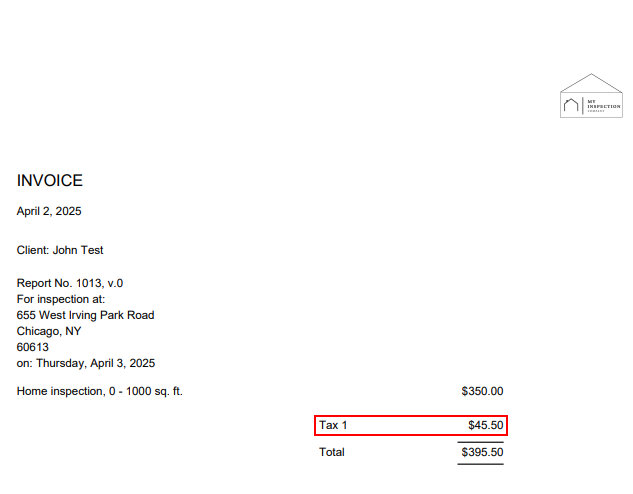Viewport: 633px width, 494px height.
Task: Click the Client: John Test line
Action: tap(60, 250)
